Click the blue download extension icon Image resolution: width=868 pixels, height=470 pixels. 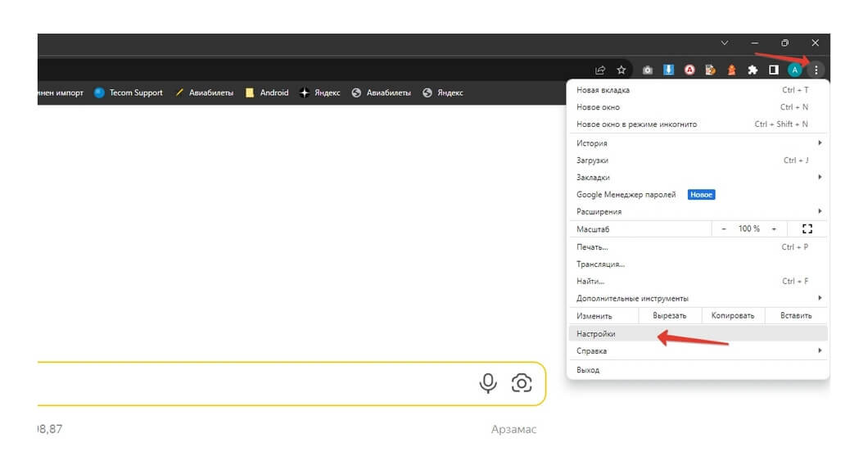(669, 70)
